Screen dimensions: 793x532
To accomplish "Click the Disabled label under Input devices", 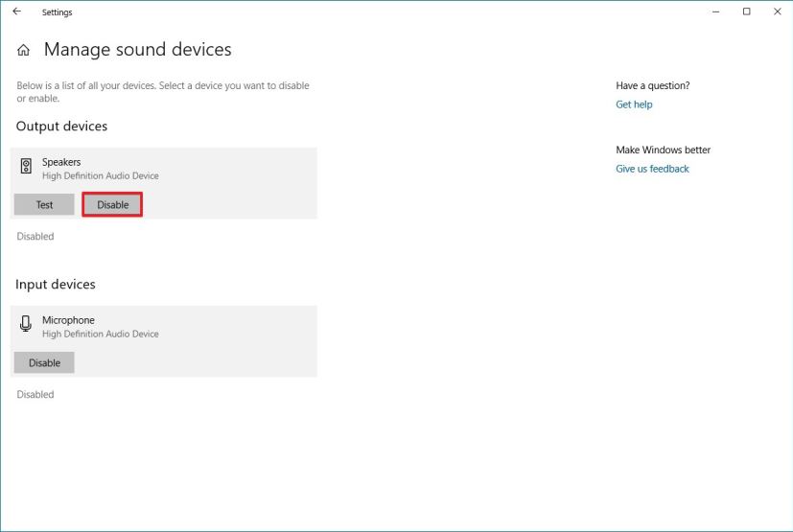I will click(x=35, y=395).
